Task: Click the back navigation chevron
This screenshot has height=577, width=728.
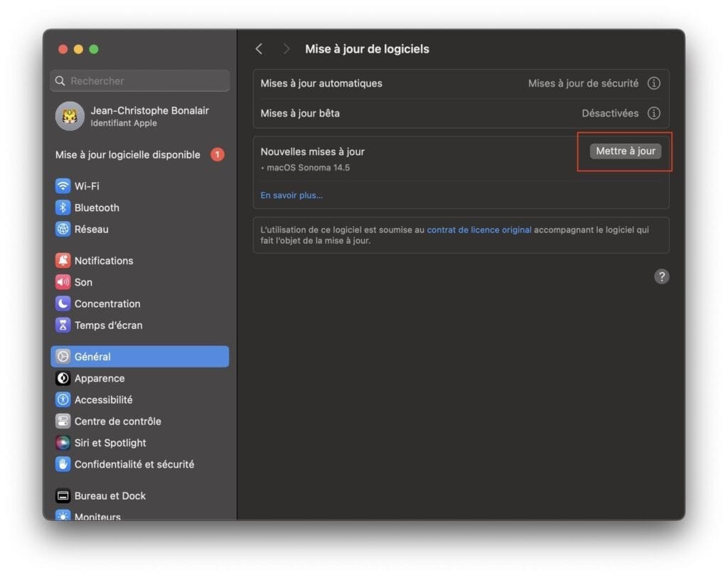Action: coord(259,49)
